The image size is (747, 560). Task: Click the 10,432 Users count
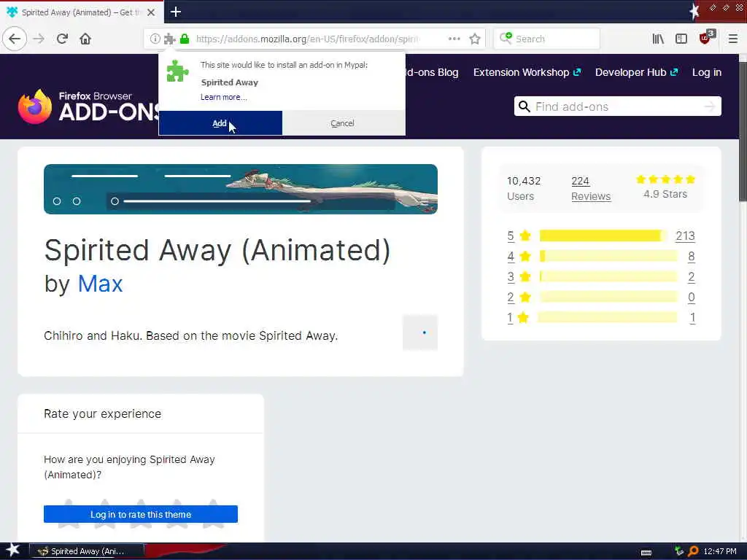524,189
